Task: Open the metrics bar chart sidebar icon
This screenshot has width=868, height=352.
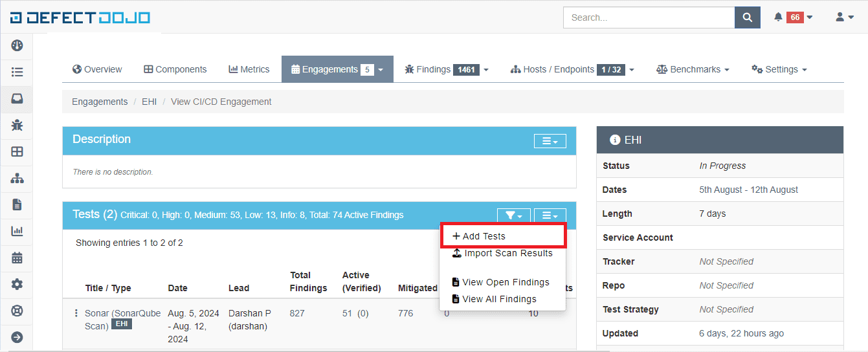Action: coord(17,231)
